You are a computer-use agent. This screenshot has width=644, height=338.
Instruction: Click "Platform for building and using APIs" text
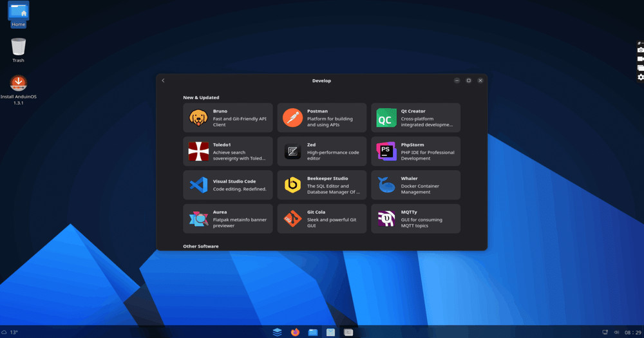(329, 122)
